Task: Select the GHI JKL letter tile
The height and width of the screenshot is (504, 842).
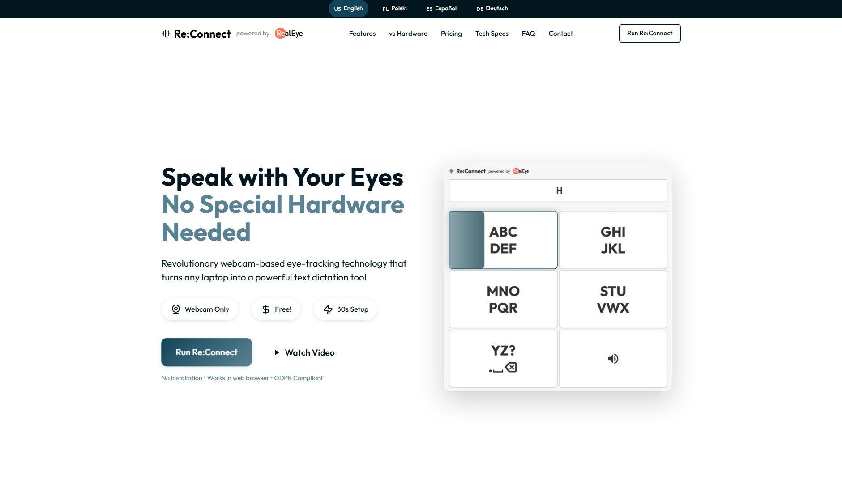Action: tap(613, 240)
